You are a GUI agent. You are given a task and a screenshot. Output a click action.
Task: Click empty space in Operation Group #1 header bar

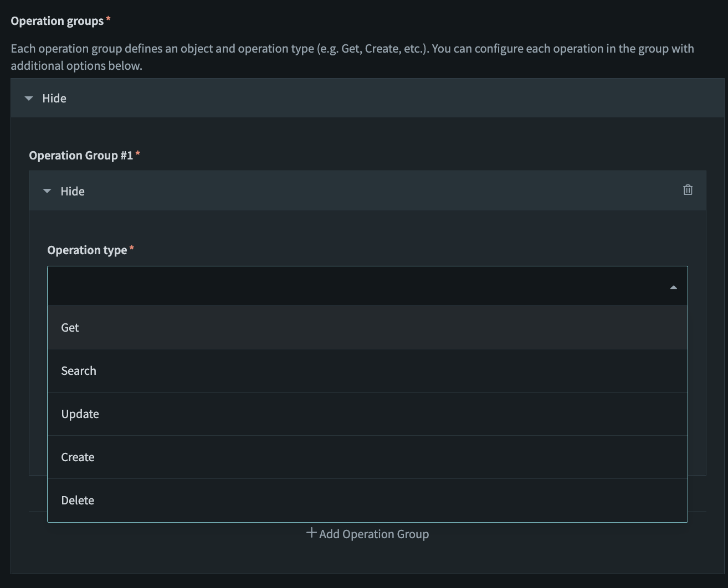pos(377,191)
